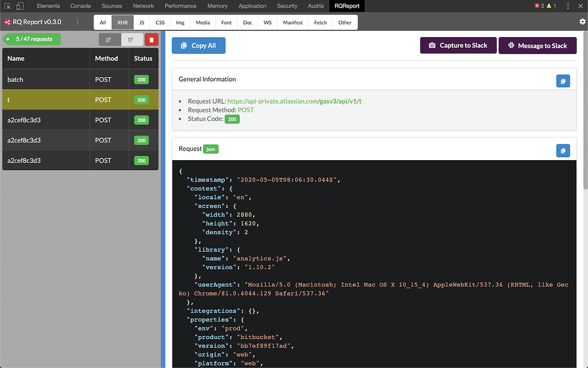Filter requests by WS
The image size is (588, 368).
[x=268, y=22]
